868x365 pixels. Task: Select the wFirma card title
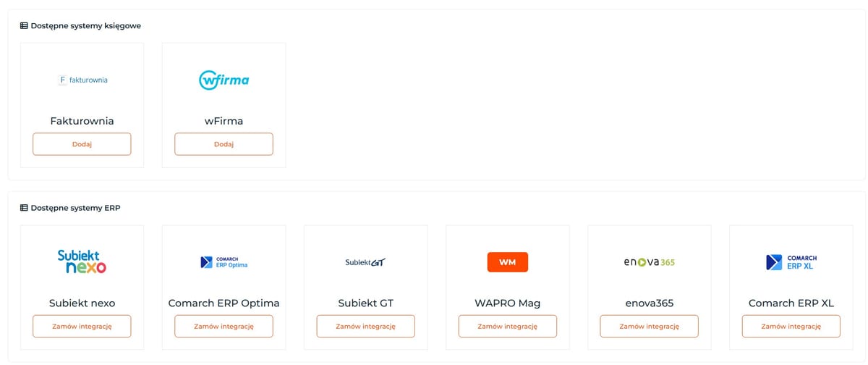click(224, 121)
